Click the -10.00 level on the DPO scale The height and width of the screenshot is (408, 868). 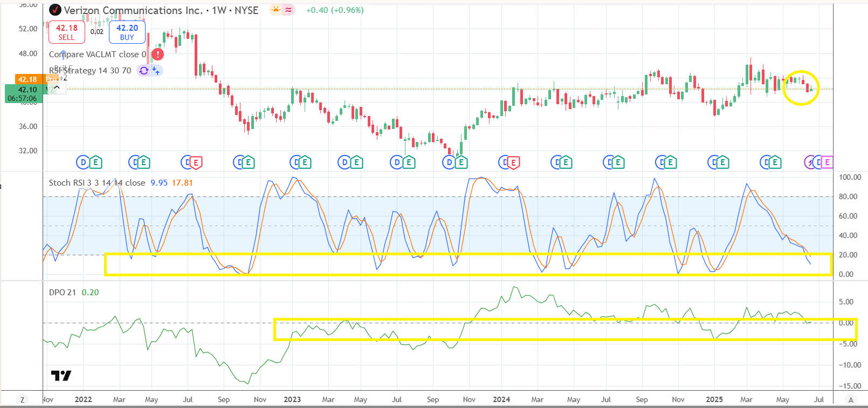(850, 365)
